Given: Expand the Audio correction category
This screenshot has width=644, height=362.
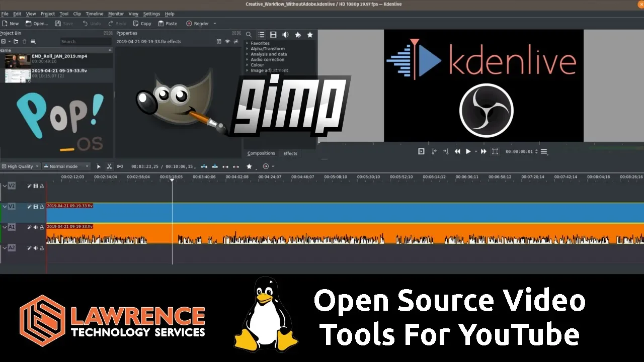Looking at the screenshot, I should 247,60.
